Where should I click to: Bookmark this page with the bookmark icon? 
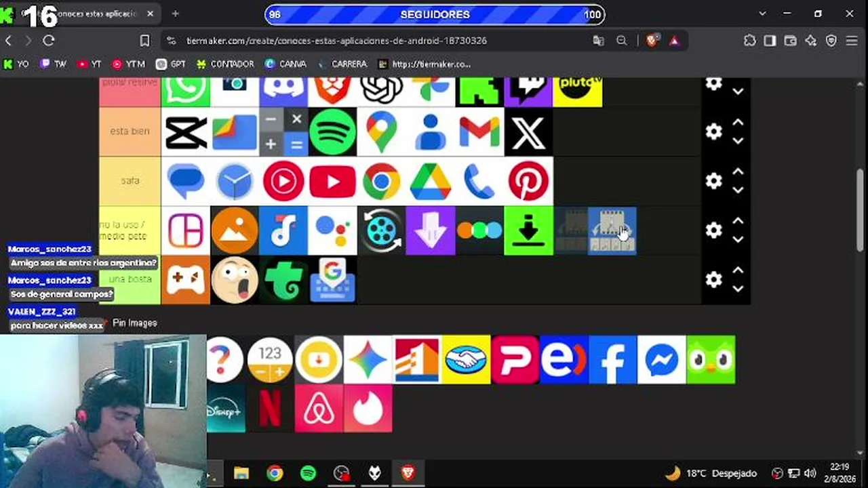144,41
